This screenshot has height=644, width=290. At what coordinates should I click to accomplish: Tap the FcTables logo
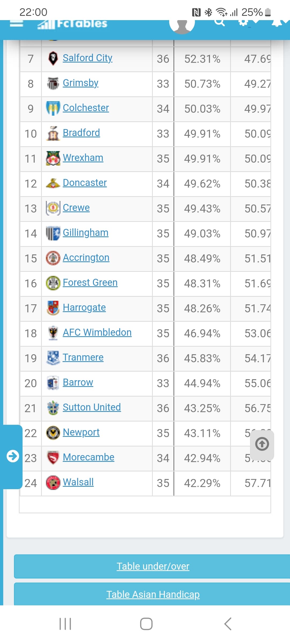tap(72, 24)
